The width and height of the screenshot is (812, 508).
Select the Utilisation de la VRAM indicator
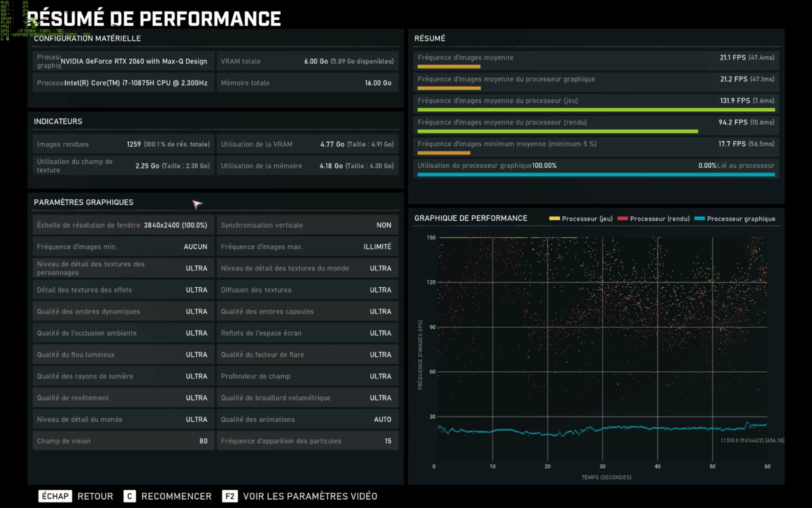[307, 144]
